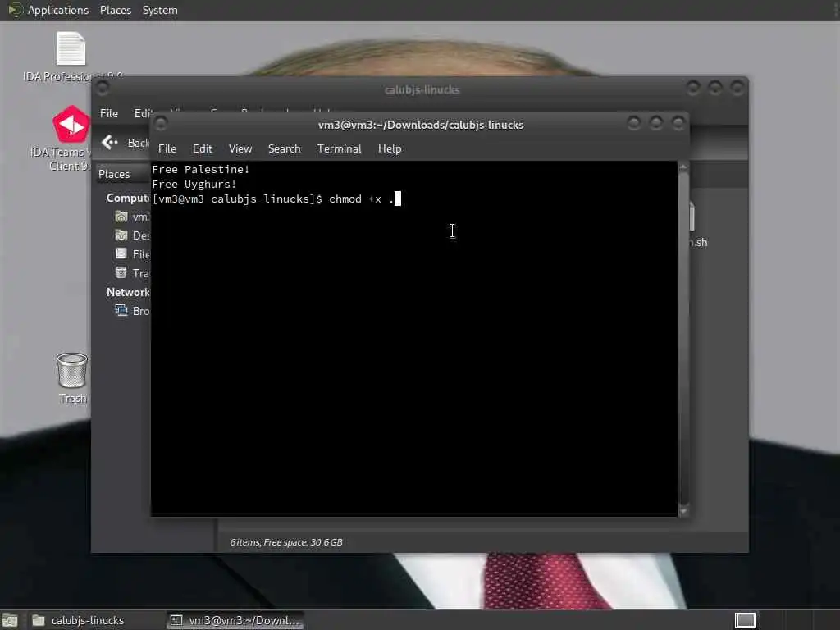The width and height of the screenshot is (840, 630).
Task: Open the terminal View menu
Action: [x=240, y=148]
